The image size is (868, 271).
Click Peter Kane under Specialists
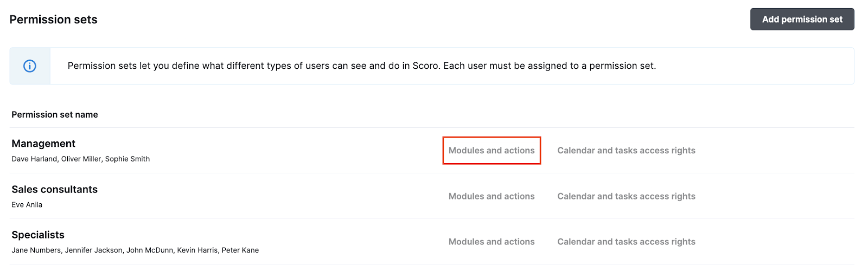click(x=240, y=250)
